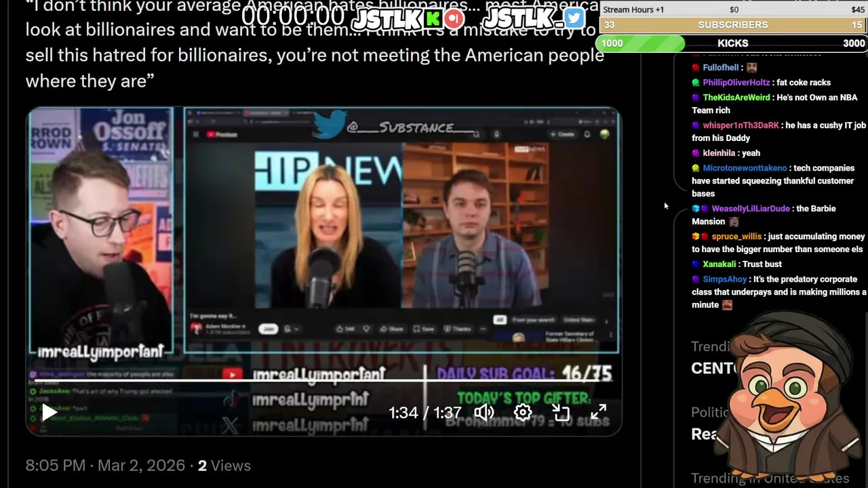
Task: Open chat user PhillipOliverHoltz
Action: (x=736, y=83)
